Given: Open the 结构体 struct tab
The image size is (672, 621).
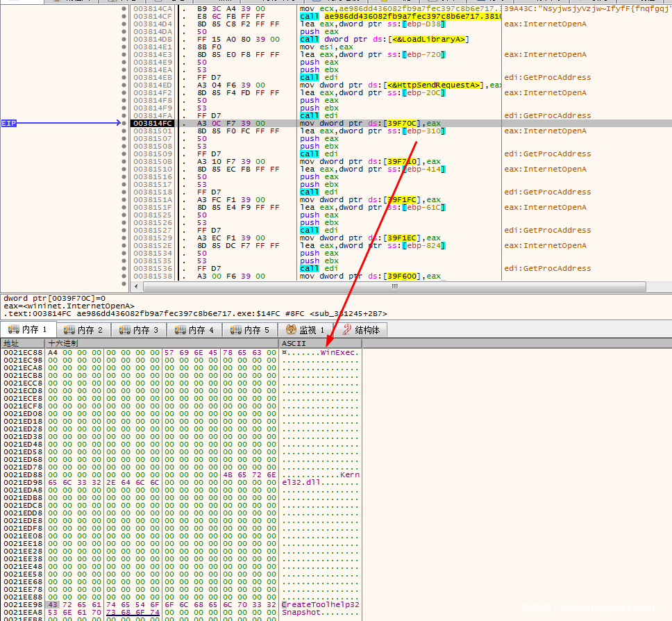Looking at the screenshot, I should pyautogui.click(x=361, y=330).
